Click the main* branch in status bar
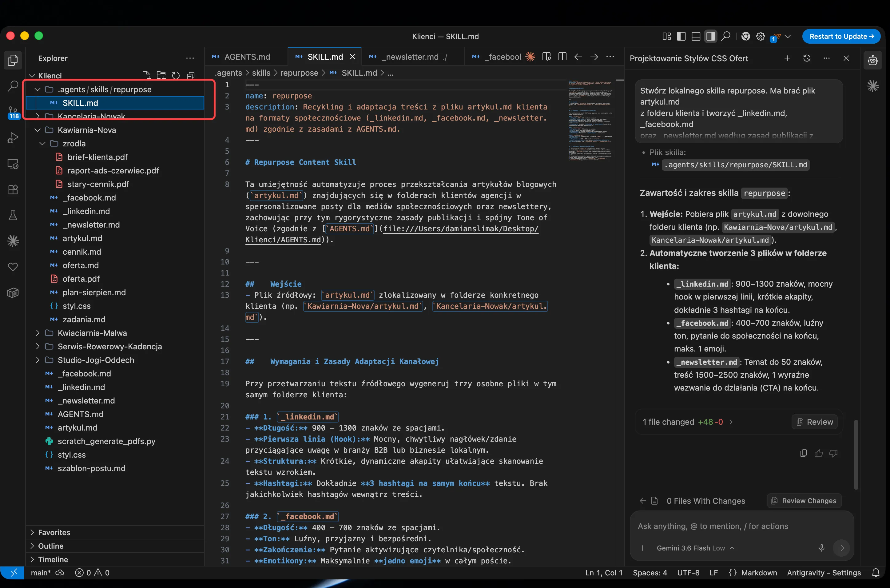Image resolution: width=890 pixels, height=588 pixels. point(41,573)
